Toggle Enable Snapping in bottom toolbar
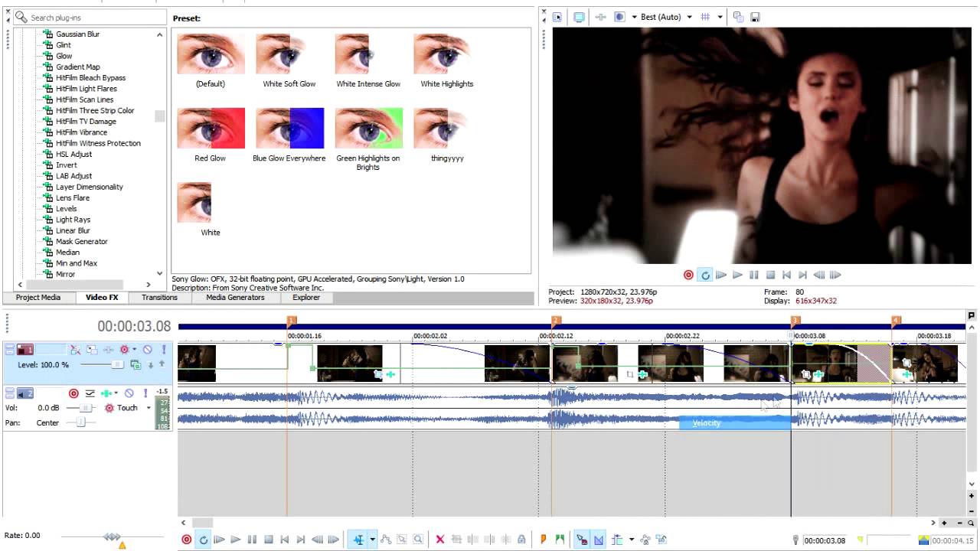The height and width of the screenshot is (551, 980). click(x=582, y=540)
